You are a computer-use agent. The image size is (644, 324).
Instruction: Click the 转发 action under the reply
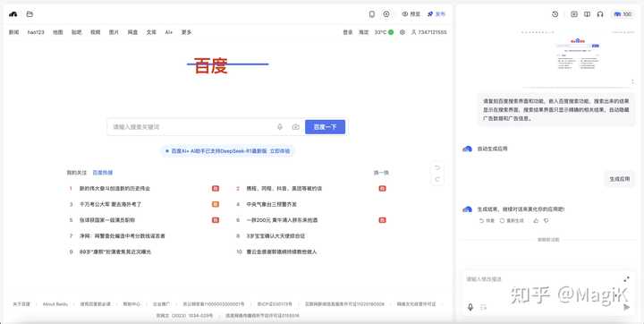(487, 221)
